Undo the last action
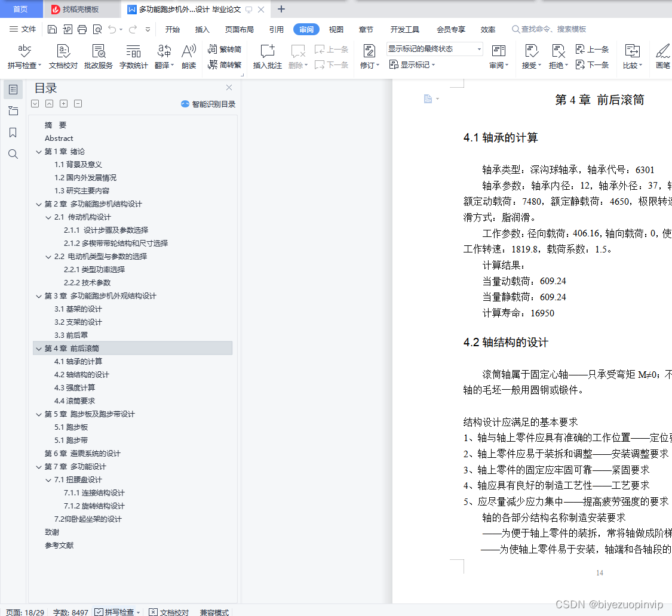Image resolution: width=672 pixels, height=616 pixels. point(112,29)
